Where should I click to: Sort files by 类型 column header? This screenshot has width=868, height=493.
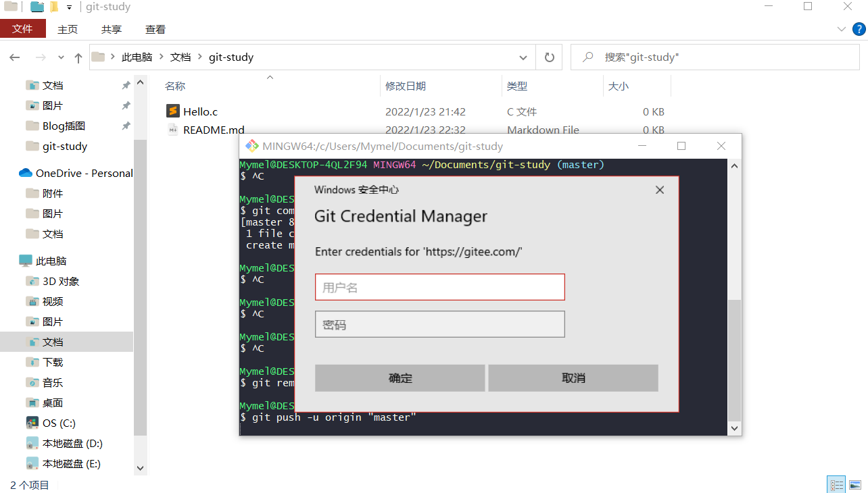tap(517, 86)
